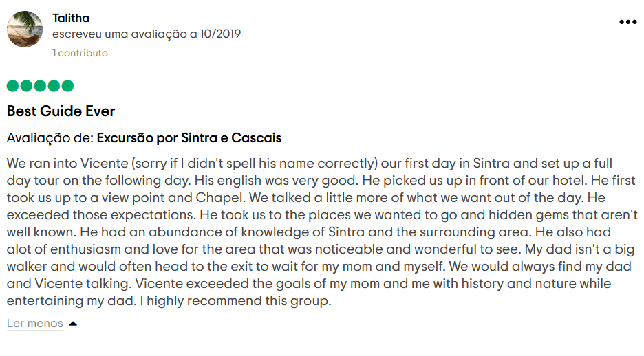Collapse the review with Ler menos
Screen dimensions: 644x356
pos(35,323)
